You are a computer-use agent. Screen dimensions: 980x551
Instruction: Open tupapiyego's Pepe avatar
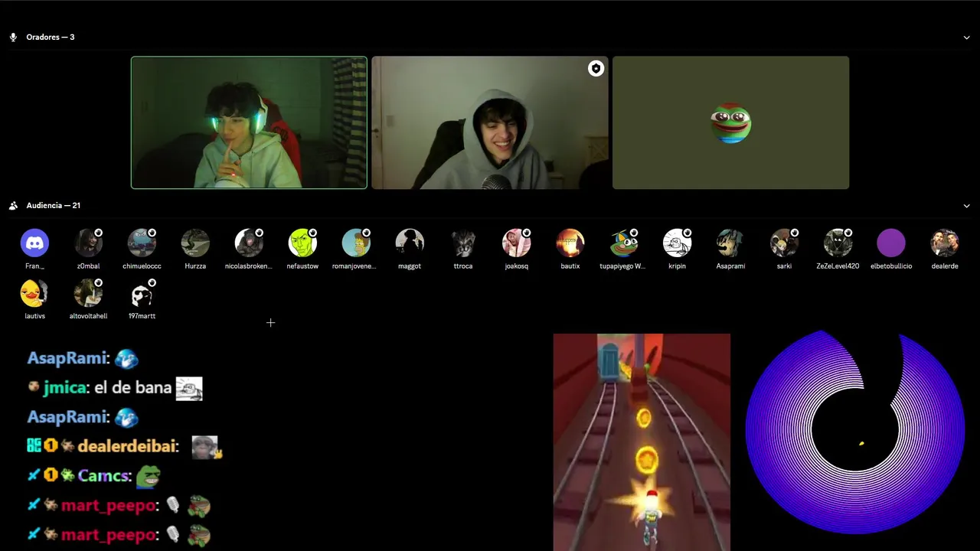(623, 243)
